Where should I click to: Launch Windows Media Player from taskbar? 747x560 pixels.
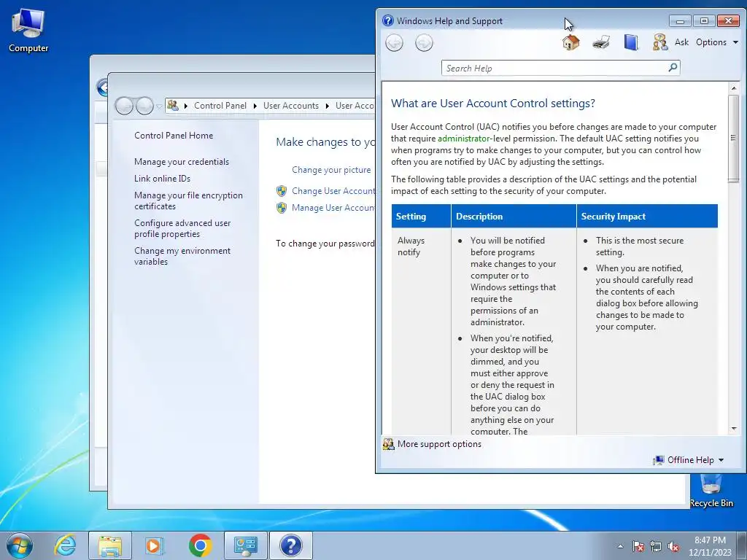click(x=154, y=545)
